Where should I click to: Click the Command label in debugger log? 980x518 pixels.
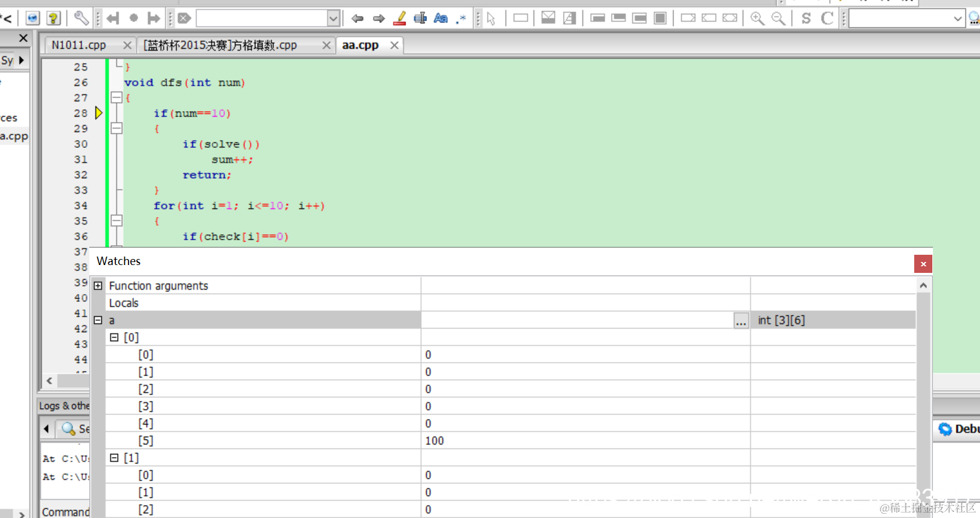click(x=66, y=512)
